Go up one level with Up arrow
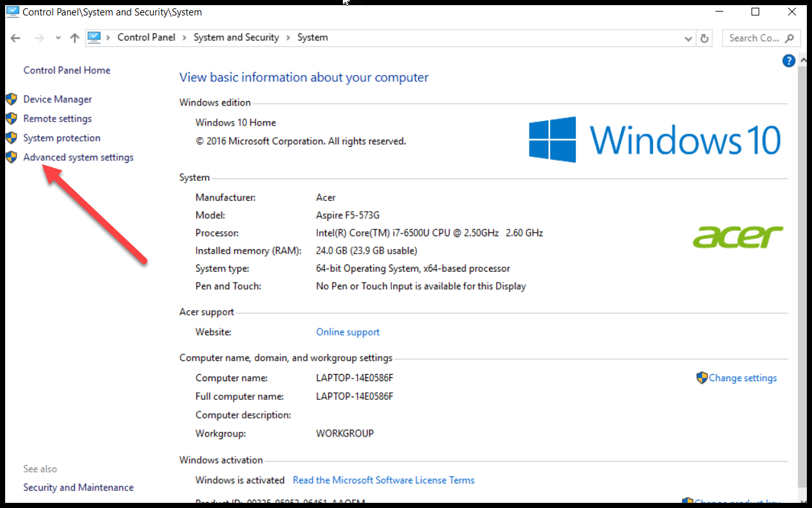Screen dimensions: 812x508 tap(75, 38)
